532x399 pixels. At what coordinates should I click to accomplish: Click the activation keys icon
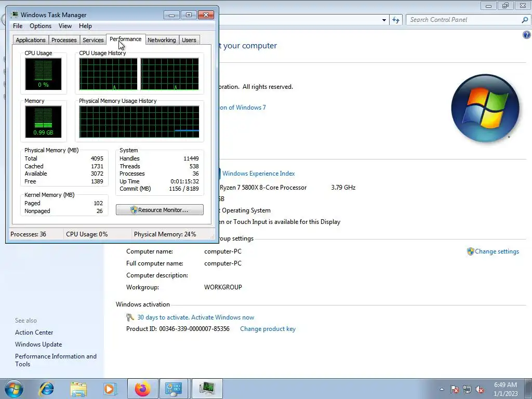click(x=130, y=317)
